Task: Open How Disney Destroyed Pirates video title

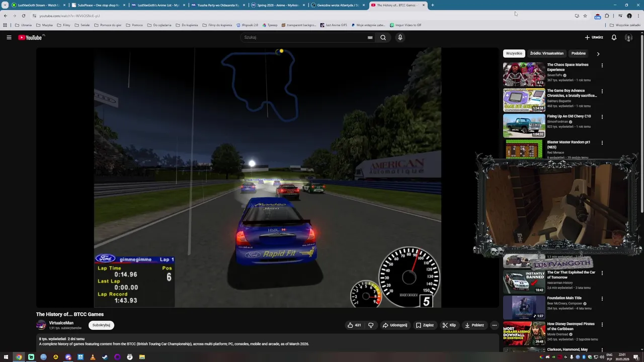Action: pyautogui.click(x=571, y=326)
